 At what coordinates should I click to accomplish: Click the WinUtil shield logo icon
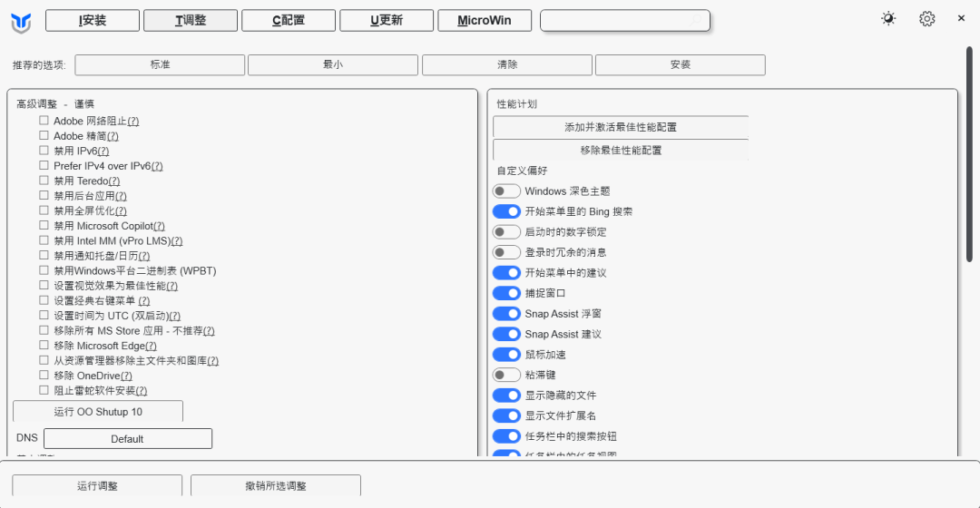pyautogui.click(x=21, y=23)
